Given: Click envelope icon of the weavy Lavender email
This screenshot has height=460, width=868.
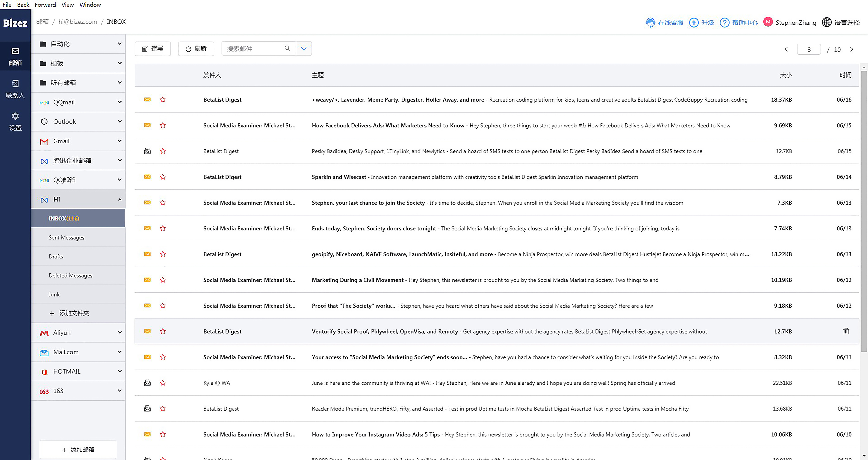Looking at the screenshot, I should [x=147, y=99].
